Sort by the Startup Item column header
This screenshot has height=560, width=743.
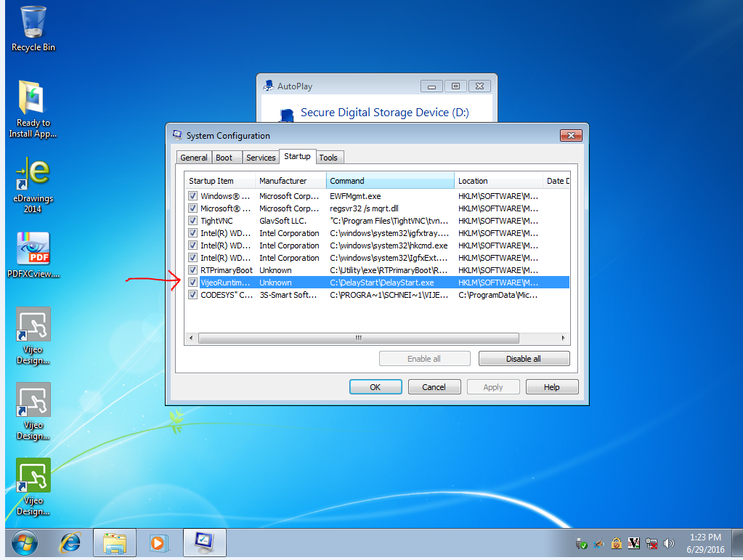pos(220,181)
